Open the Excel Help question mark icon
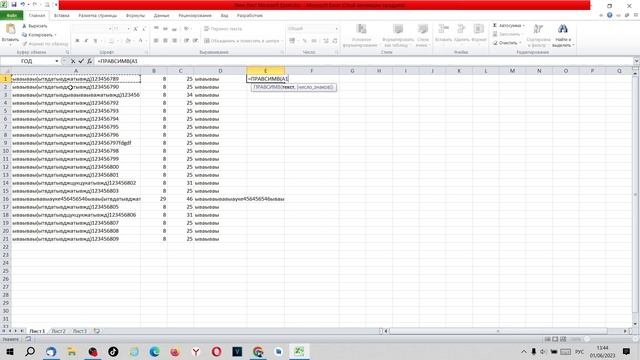 point(609,15)
